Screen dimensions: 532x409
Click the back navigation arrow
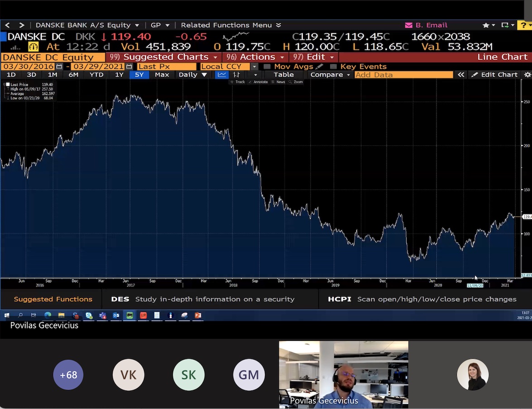(x=7, y=25)
